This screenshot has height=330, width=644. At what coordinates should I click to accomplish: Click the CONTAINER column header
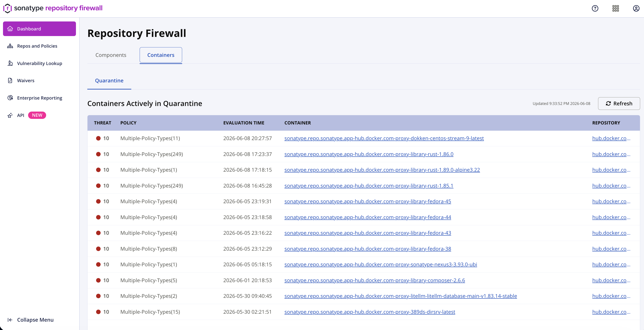(x=298, y=123)
